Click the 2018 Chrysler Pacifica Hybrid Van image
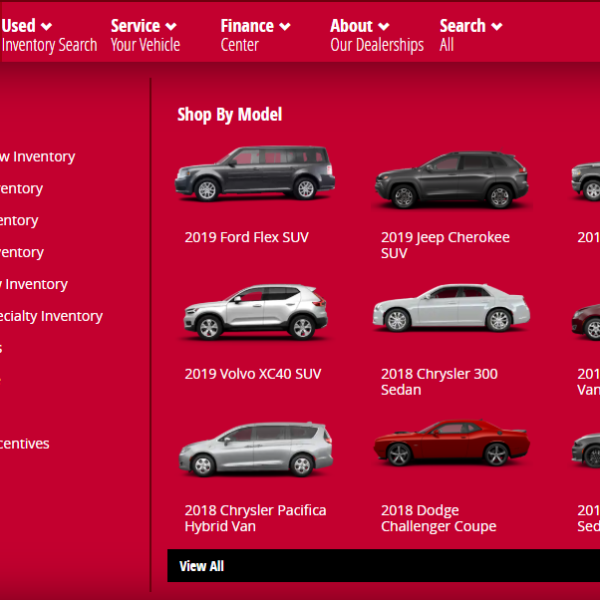Viewport: 600px width, 600px height. pyautogui.click(x=255, y=449)
